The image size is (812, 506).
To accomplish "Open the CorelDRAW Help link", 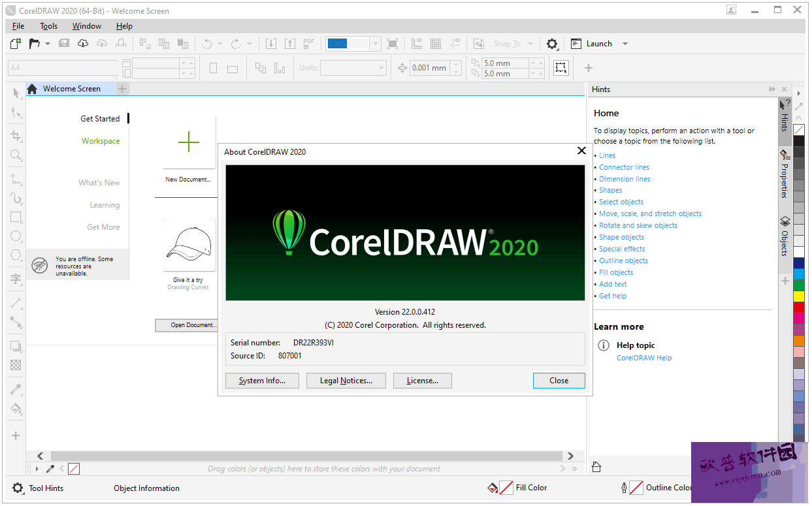I will tap(644, 358).
